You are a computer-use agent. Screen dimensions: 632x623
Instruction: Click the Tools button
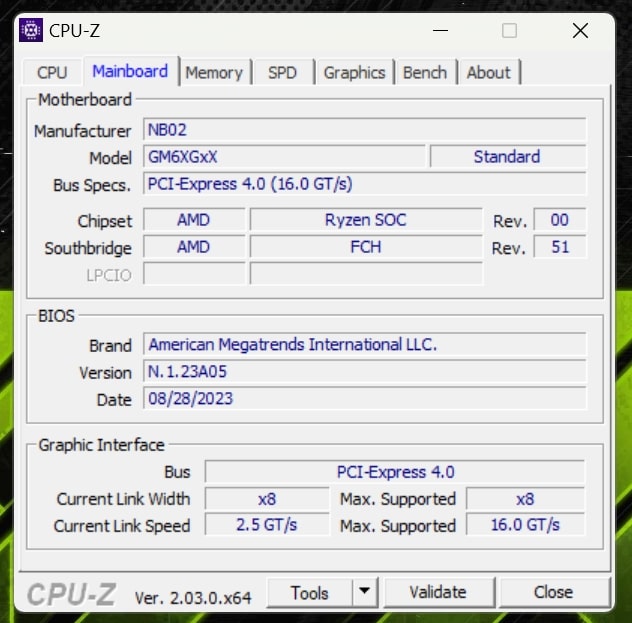[x=310, y=592]
